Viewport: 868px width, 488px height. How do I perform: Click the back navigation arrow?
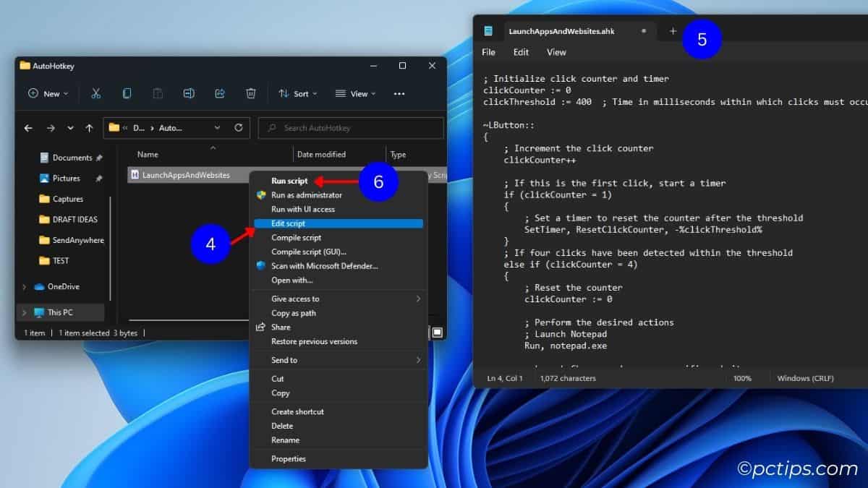pos(27,128)
